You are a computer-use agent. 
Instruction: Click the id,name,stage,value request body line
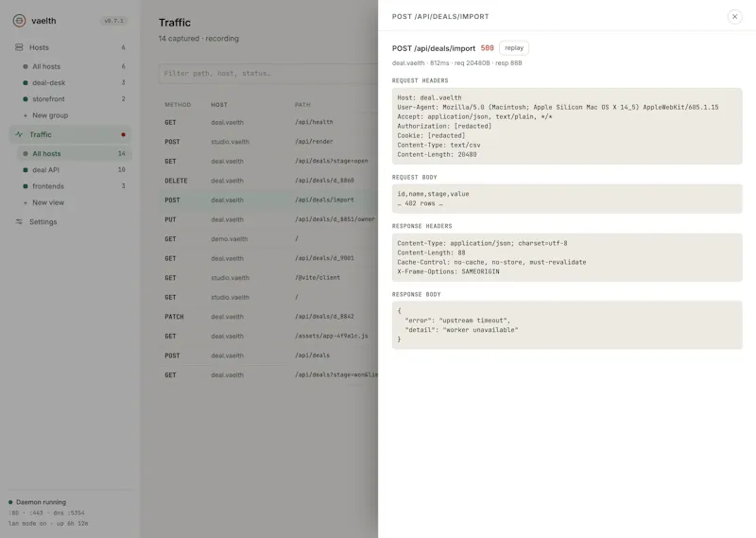point(433,194)
